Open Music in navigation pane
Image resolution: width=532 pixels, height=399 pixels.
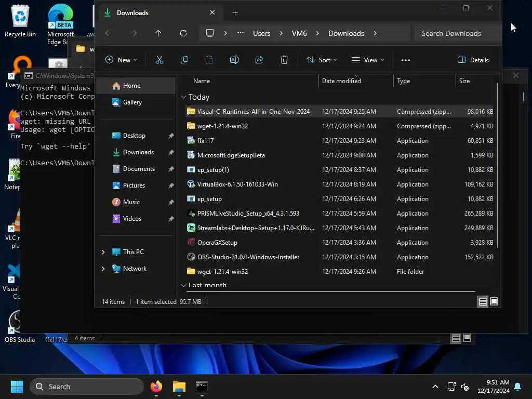click(x=136, y=202)
